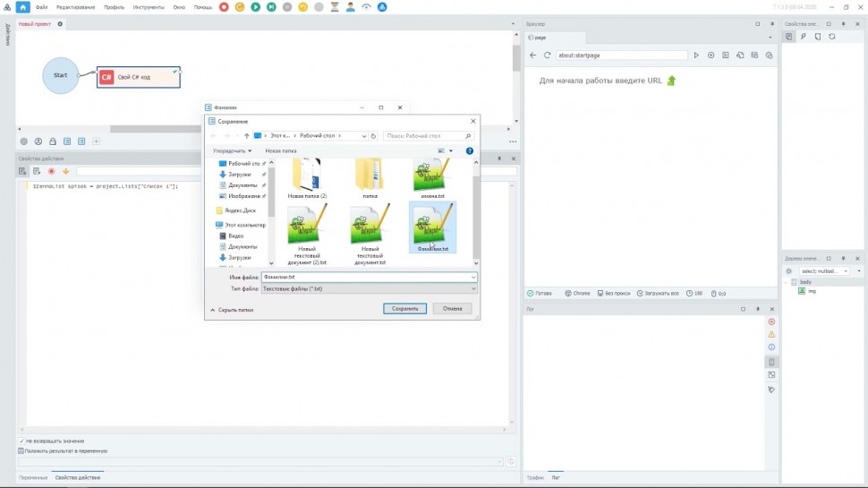Click the red record button in top toolbar
868x488 pixels.
click(x=224, y=7)
